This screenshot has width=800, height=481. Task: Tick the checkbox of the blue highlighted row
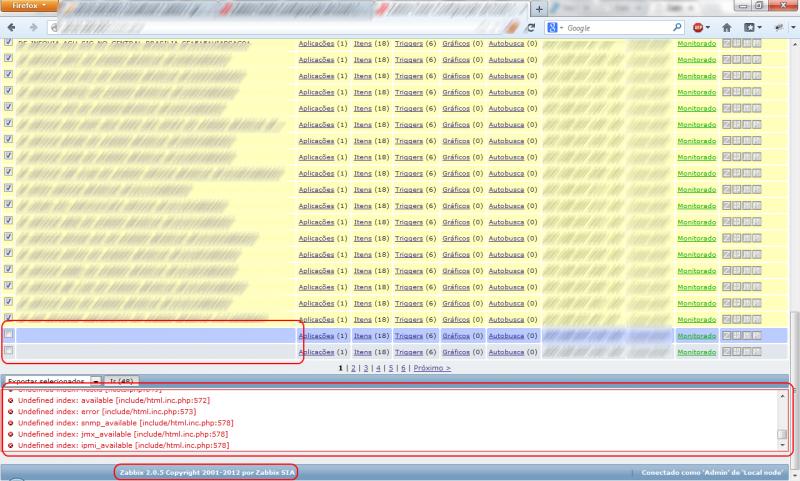[9, 334]
